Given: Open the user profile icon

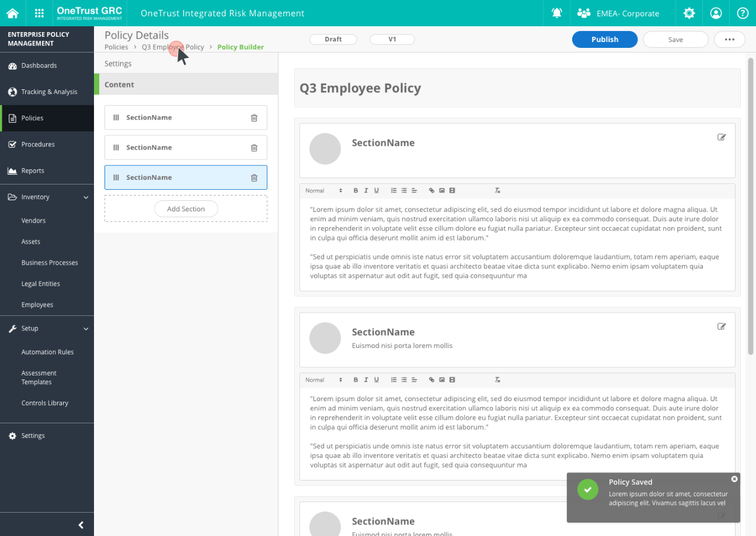Looking at the screenshot, I should (716, 13).
